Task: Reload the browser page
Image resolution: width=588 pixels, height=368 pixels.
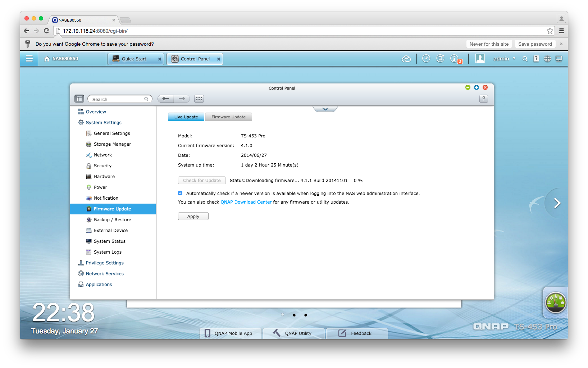Action: [46, 31]
